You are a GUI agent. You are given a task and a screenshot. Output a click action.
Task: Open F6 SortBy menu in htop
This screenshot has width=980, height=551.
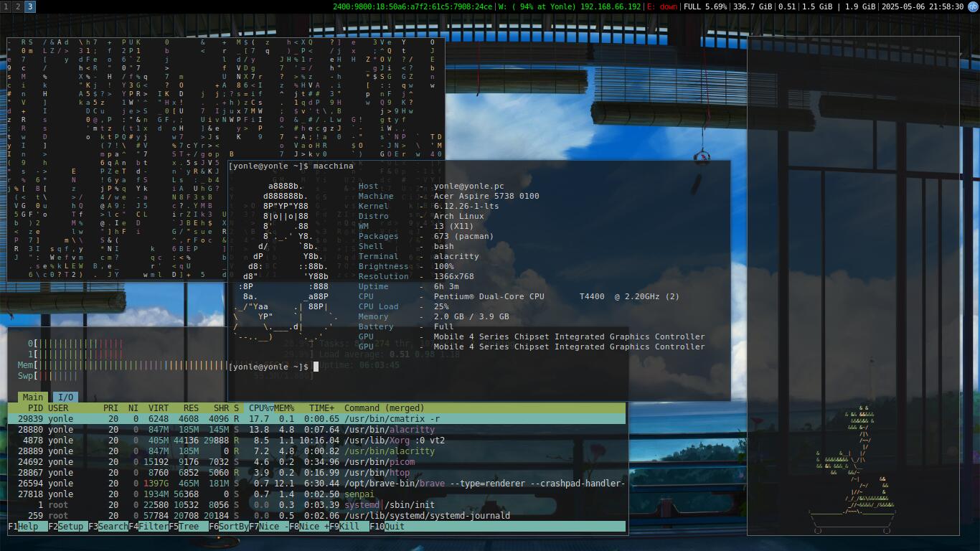(229, 527)
